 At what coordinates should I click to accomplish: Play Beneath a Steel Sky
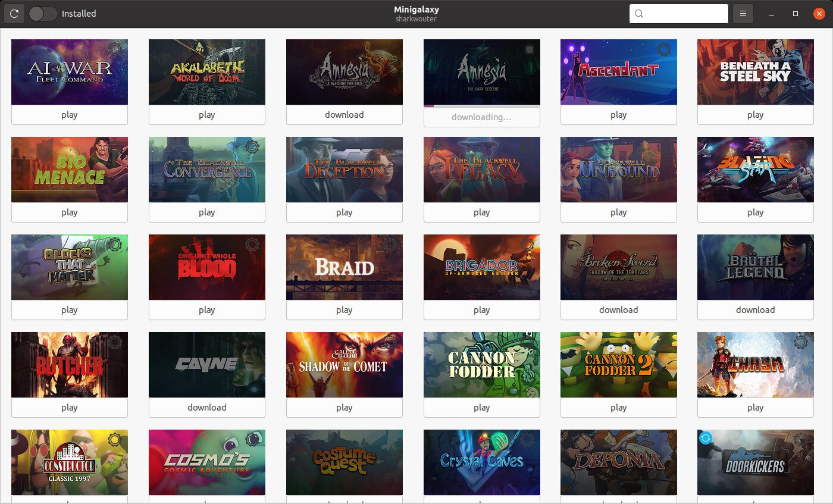pos(756,115)
